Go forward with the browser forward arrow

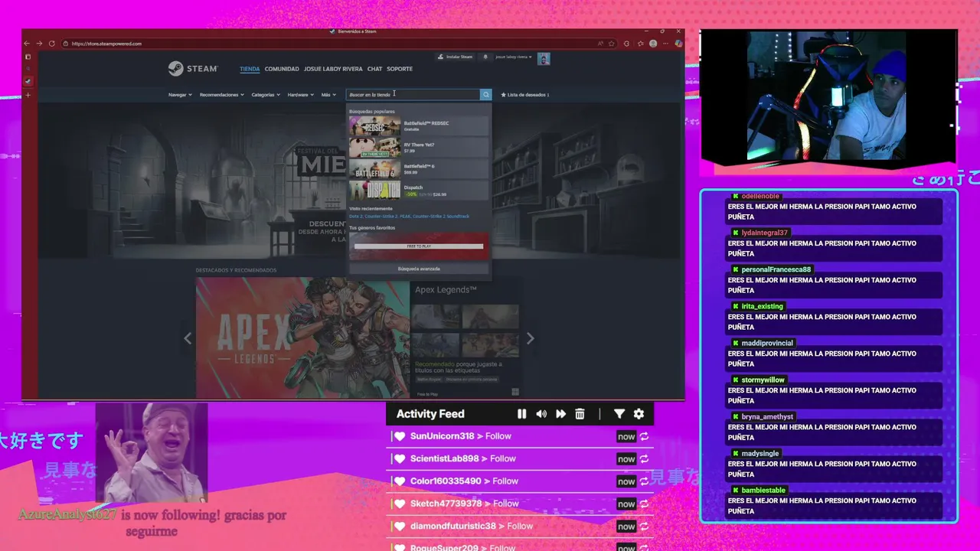coord(40,44)
